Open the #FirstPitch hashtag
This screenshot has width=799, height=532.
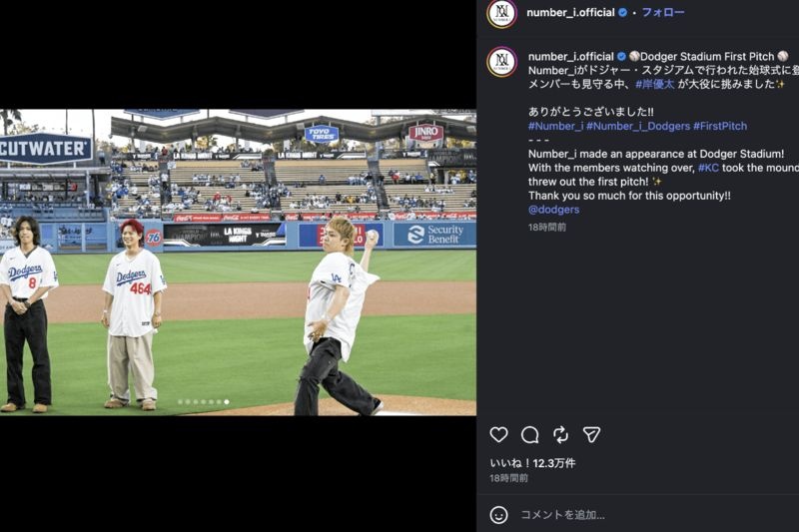[720, 126]
